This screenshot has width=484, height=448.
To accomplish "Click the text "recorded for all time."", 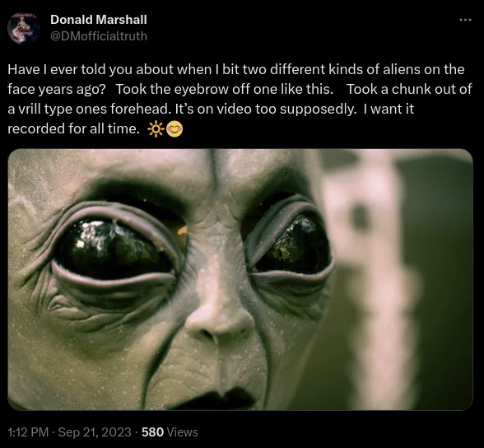I will pyautogui.click(x=74, y=128).
